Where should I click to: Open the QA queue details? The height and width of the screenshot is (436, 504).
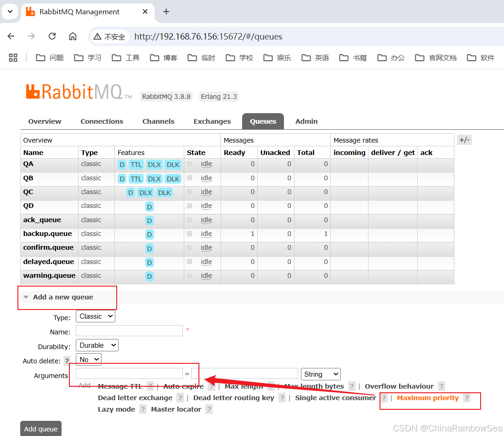point(28,164)
